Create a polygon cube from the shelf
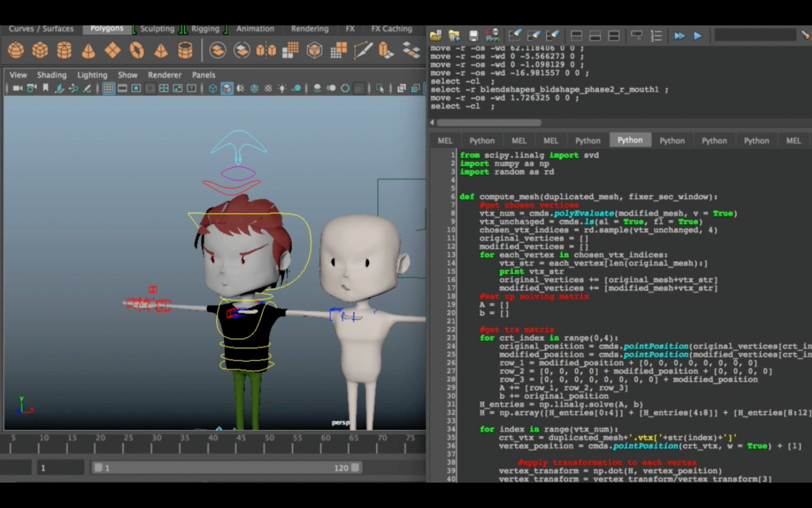The image size is (812, 508). pyautogui.click(x=40, y=50)
